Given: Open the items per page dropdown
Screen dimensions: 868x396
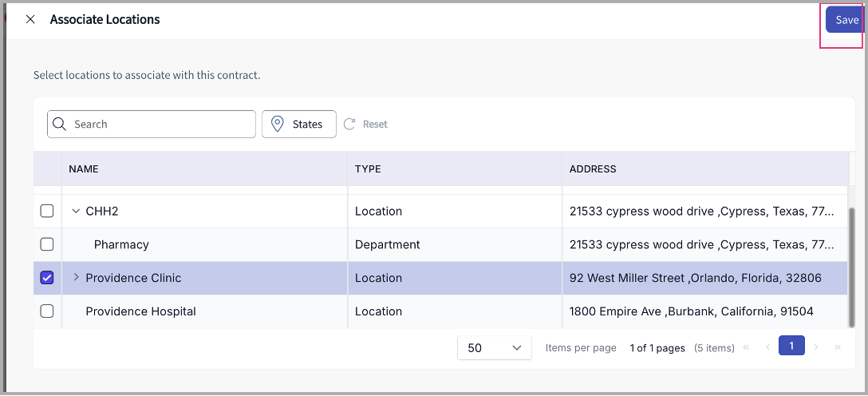Looking at the screenshot, I should click(x=495, y=348).
